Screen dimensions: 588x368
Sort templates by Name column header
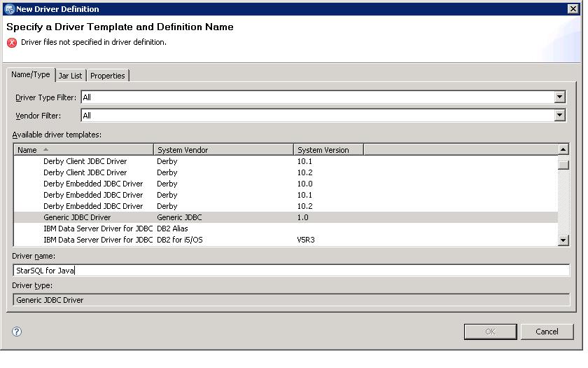[x=84, y=150]
